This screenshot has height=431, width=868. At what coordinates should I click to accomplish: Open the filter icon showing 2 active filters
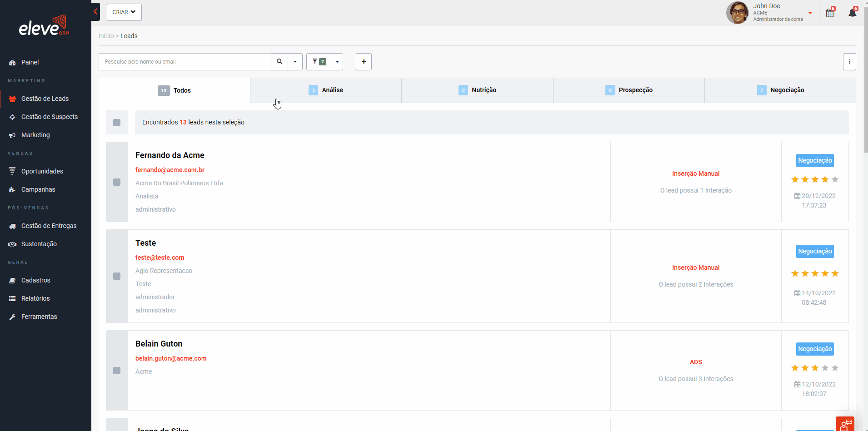pos(319,61)
